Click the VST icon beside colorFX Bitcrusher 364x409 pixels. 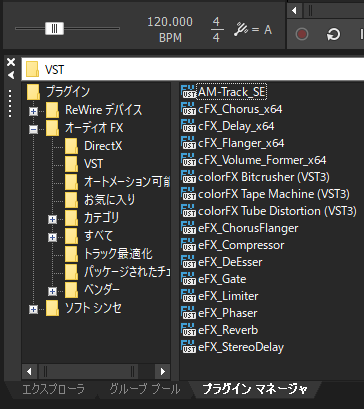point(188,177)
